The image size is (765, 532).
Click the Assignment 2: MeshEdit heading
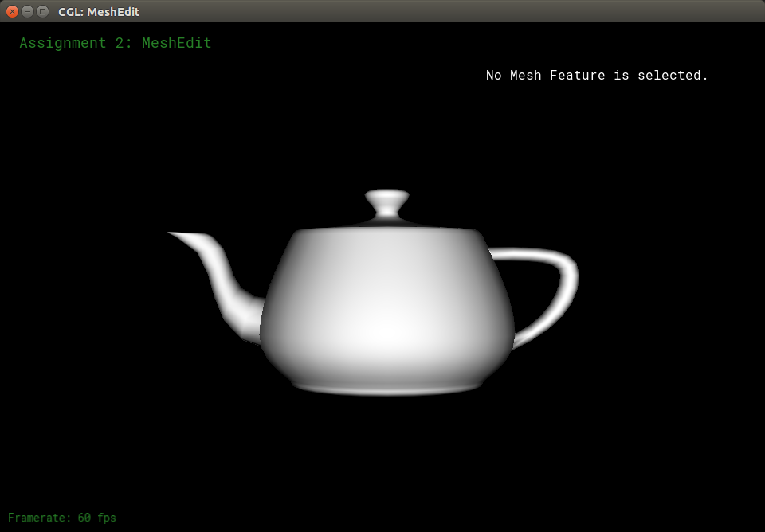pyautogui.click(x=116, y=43)
